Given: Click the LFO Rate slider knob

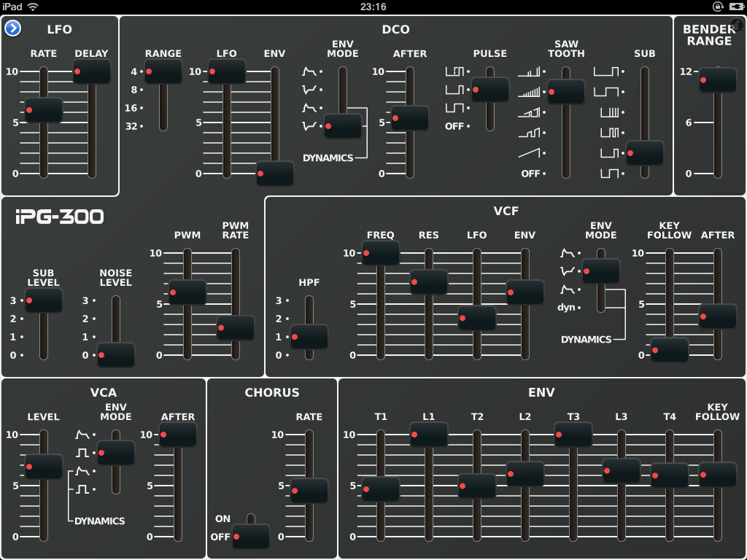Looking at the screenshot, I should pyautogui.click(x=44, y=110).
